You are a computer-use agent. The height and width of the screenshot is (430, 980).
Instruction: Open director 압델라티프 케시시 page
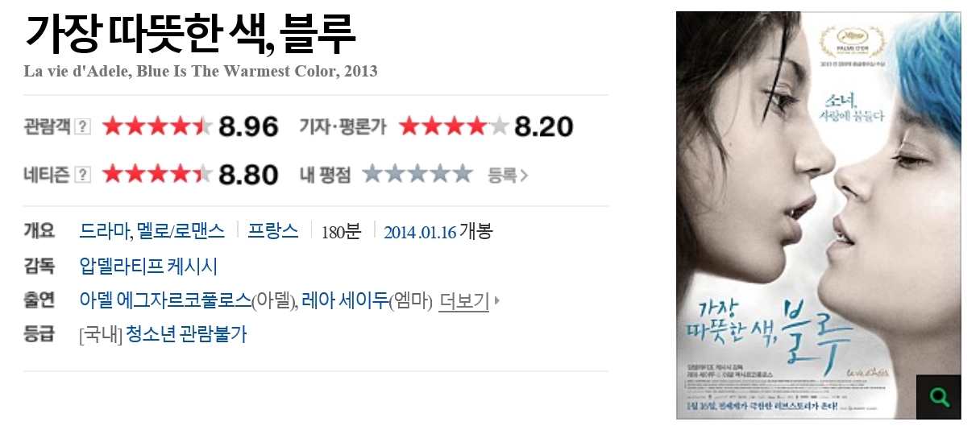pos(148,267)
